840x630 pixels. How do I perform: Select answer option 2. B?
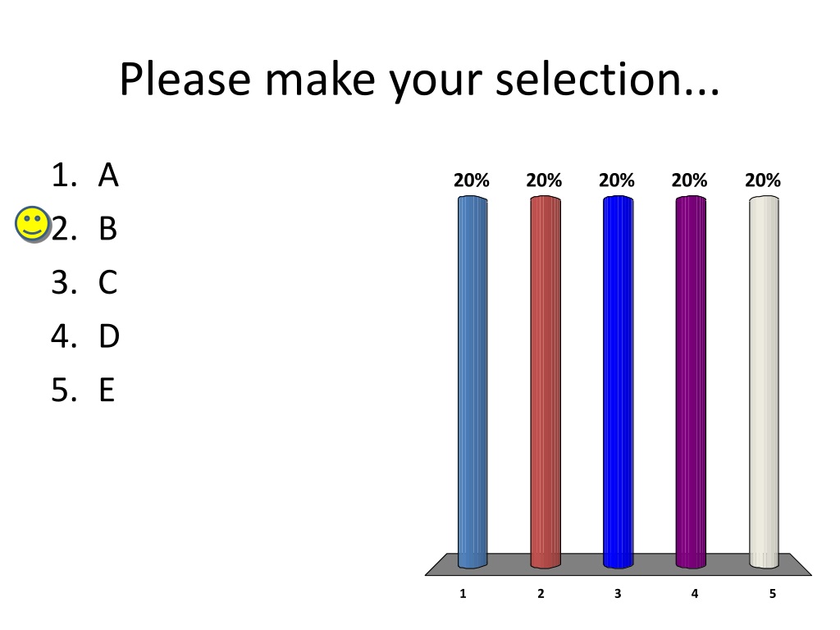[84, 229]
